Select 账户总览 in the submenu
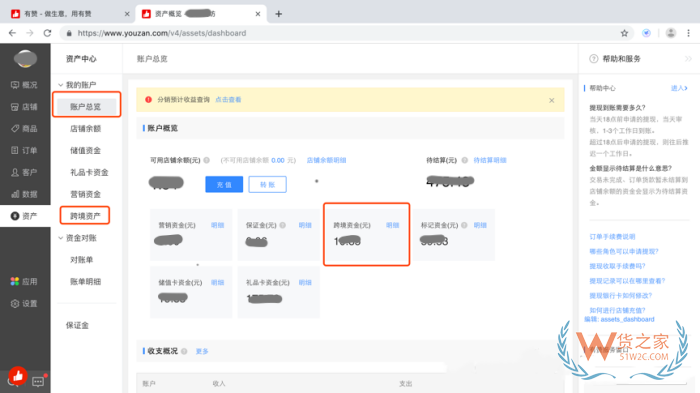700x393 pixels. (x=86, y=107)
